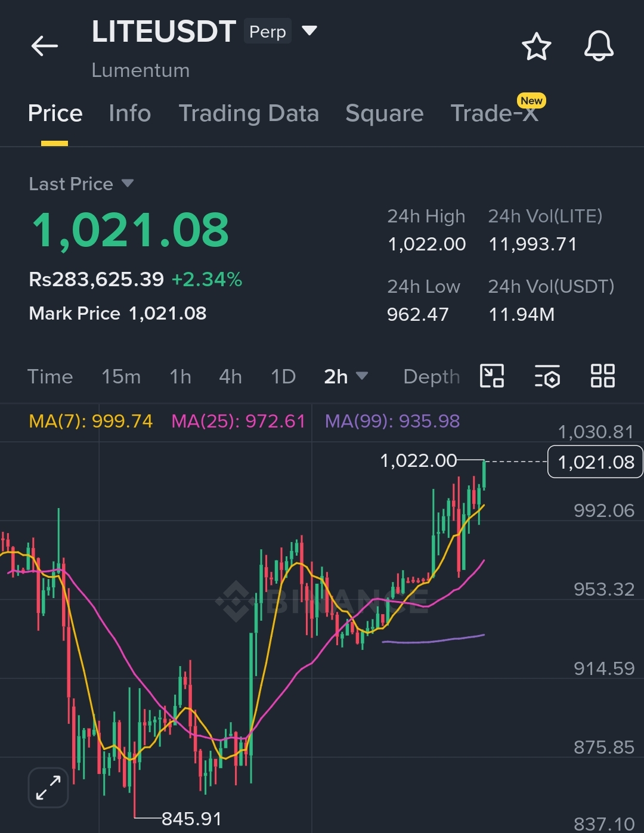Go back using the left arrow
The image size is (644, 833).
pos(45,46)
